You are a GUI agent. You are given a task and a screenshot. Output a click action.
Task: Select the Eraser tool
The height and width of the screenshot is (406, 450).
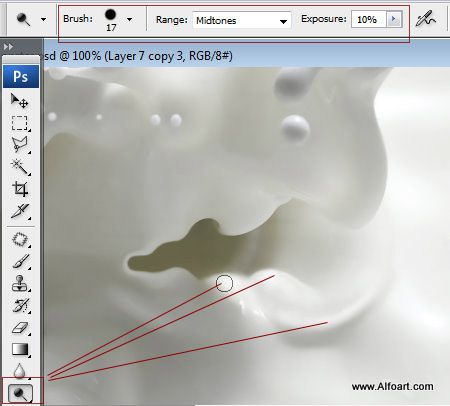(x=20, y=328)
